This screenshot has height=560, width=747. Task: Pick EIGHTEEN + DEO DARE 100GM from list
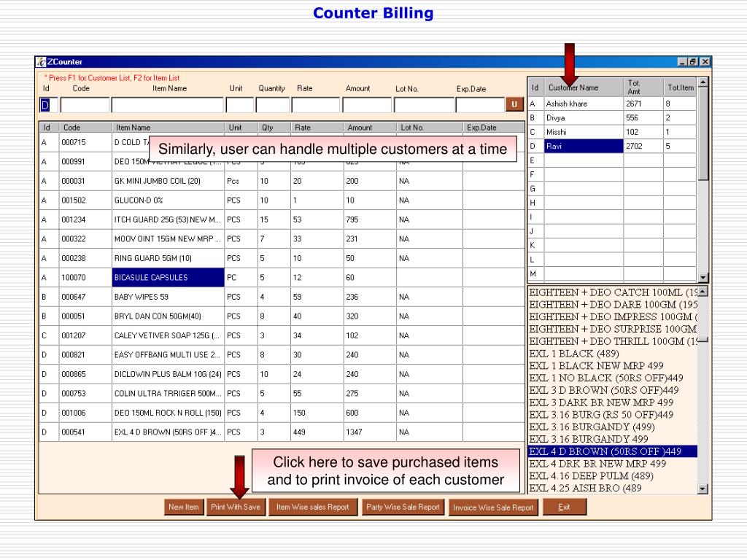pyautogui.click(x=613, y=305)
